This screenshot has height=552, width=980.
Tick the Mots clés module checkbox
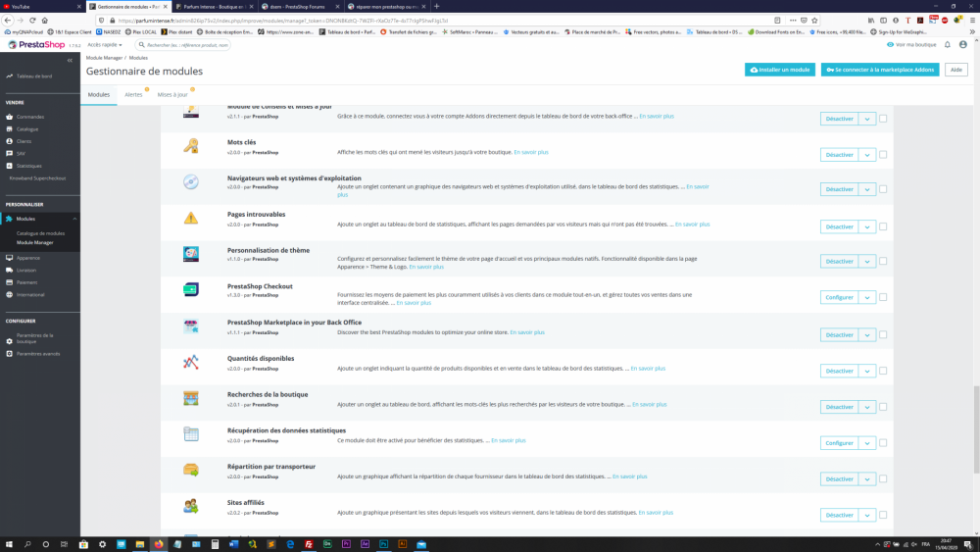[883, 154]
